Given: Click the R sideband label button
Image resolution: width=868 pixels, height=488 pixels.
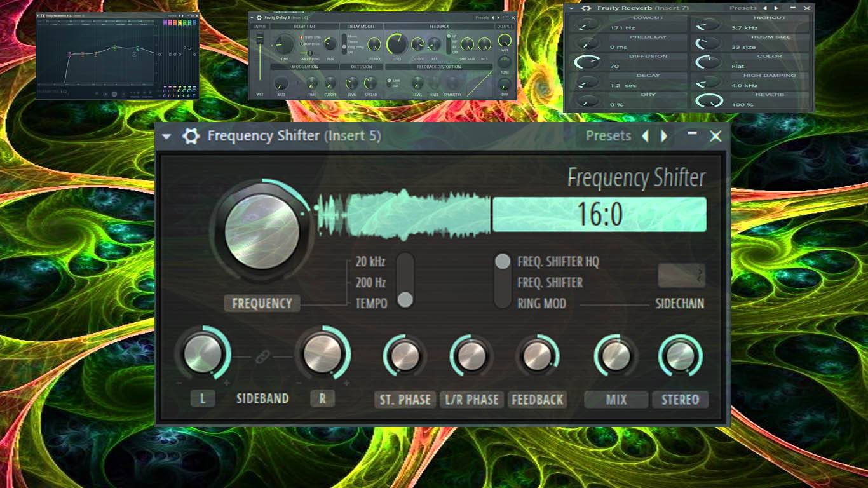Looking at the screenshot, I should point(322,399).
